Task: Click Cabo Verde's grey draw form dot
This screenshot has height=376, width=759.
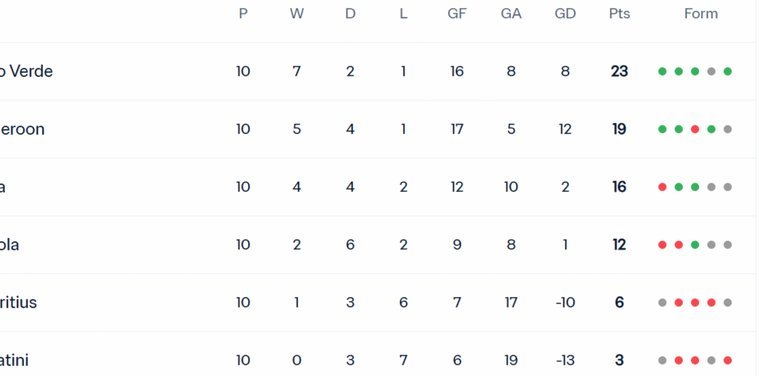Action: point(711,72)
